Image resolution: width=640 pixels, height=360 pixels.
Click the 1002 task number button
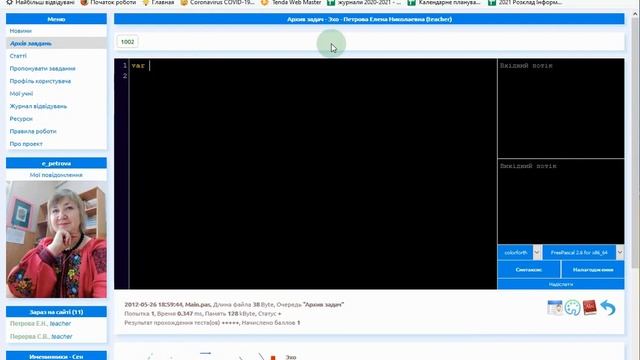[x=127, y=42]
